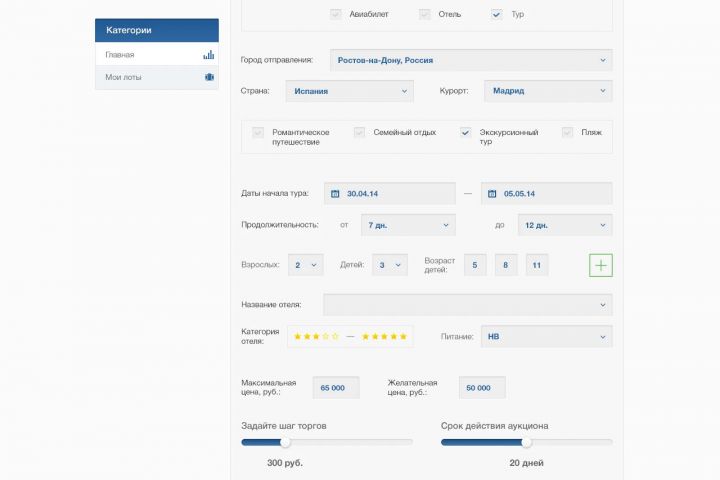Click the three-star minimum hotel rating

pyautogui.click(x=316, y=337)
